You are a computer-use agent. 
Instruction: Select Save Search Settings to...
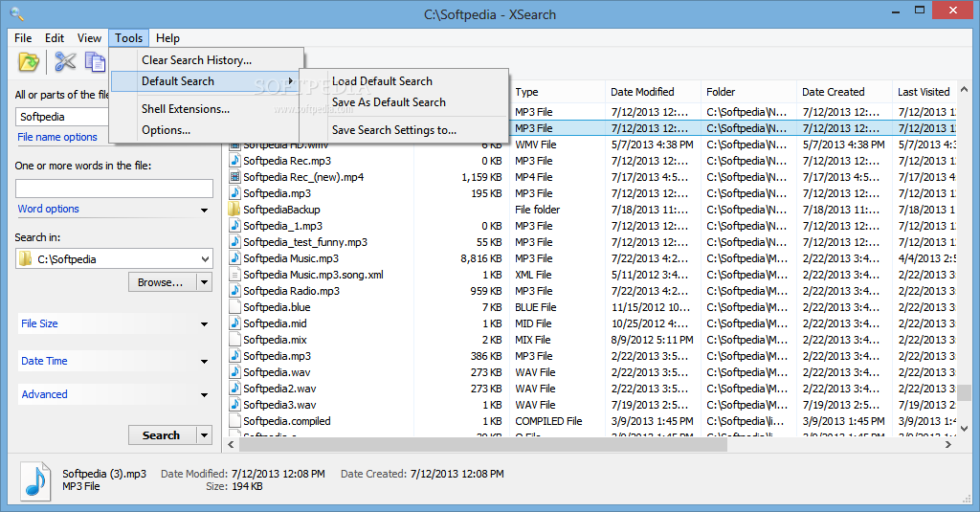coord(393,130)
